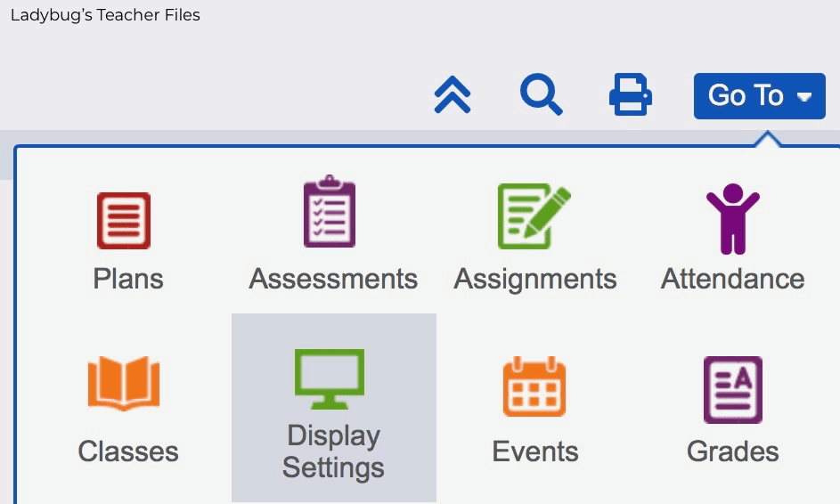Click the Go To dropdown arrow

804,97
